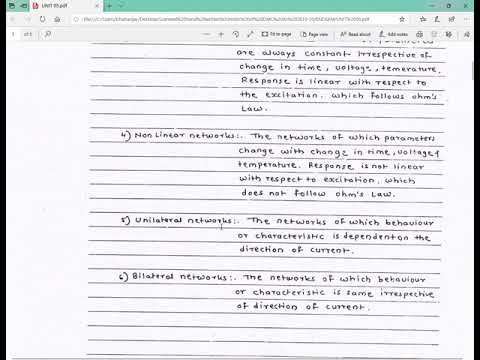Pin the PDF toolbar
Viewport: 480px width, 360px height.
point(467,34)
